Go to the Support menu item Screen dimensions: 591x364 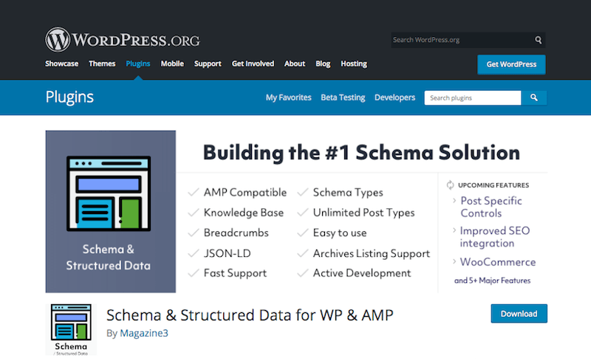[x=208, y=63]
